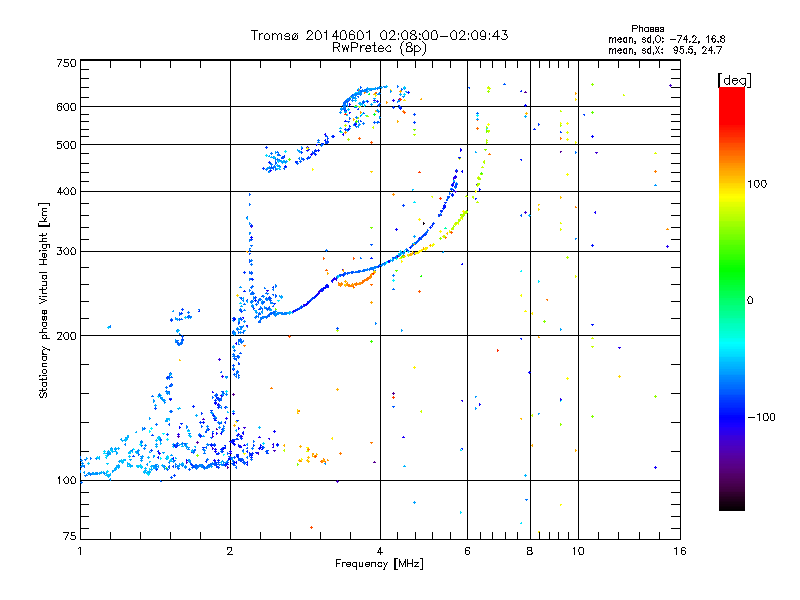800x600 pixels.
Task: Click the "[deg]" colorbar unit label
Action: (x=734, y=80)
